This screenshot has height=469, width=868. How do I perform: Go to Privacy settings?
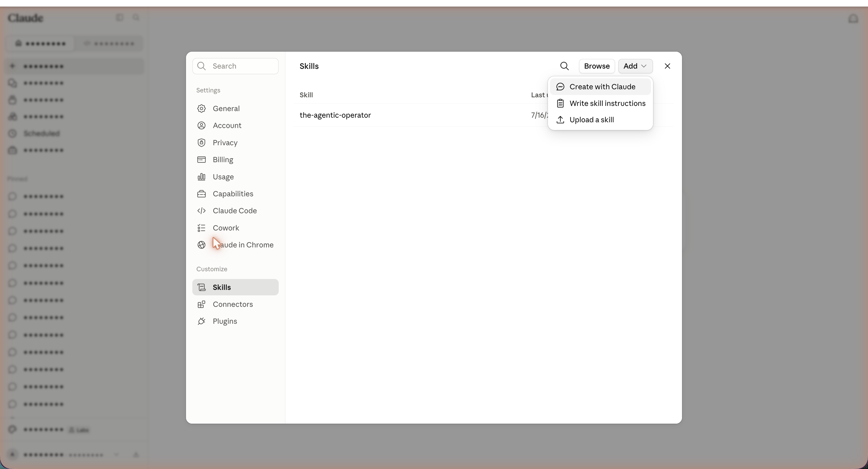[x=235, y=143]
